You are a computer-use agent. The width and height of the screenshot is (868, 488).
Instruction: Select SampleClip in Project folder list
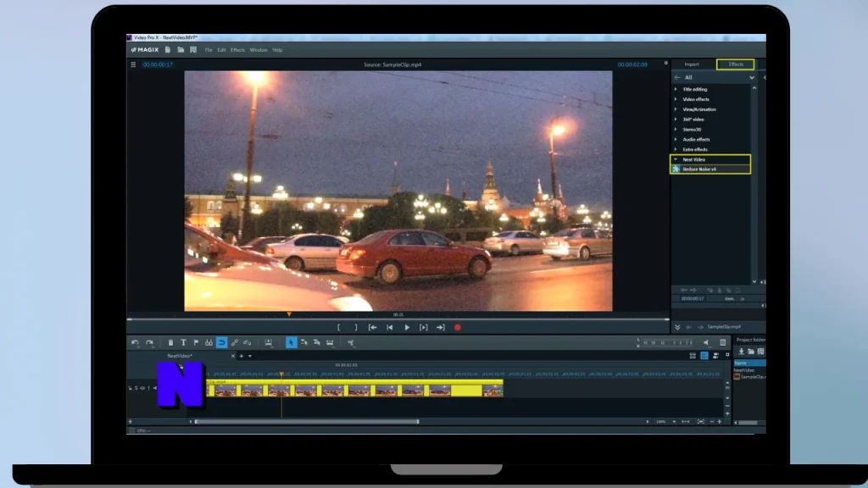(x=750, y=377)
